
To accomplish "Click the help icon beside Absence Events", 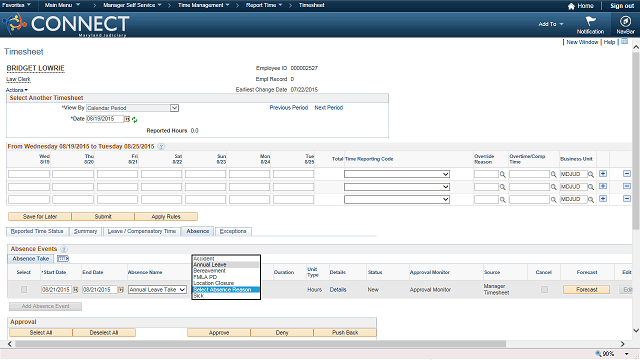I will click(x=64, y=249).
